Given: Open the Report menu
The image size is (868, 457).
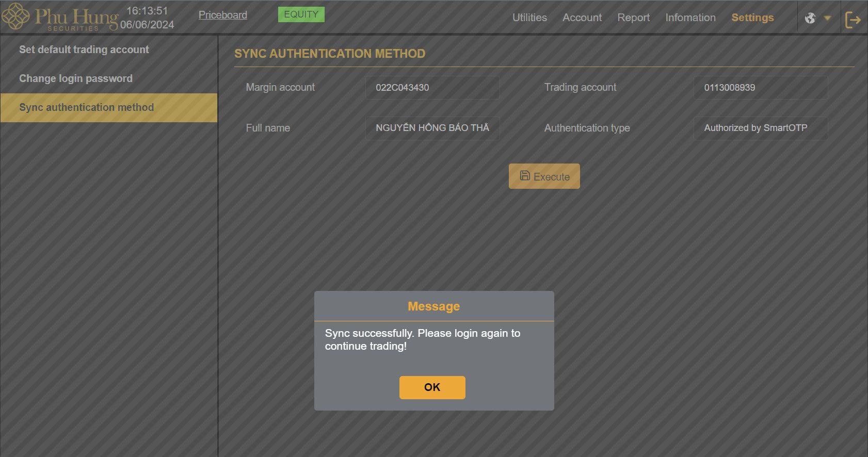Looking at the screenshot, I should click(633, 18).
